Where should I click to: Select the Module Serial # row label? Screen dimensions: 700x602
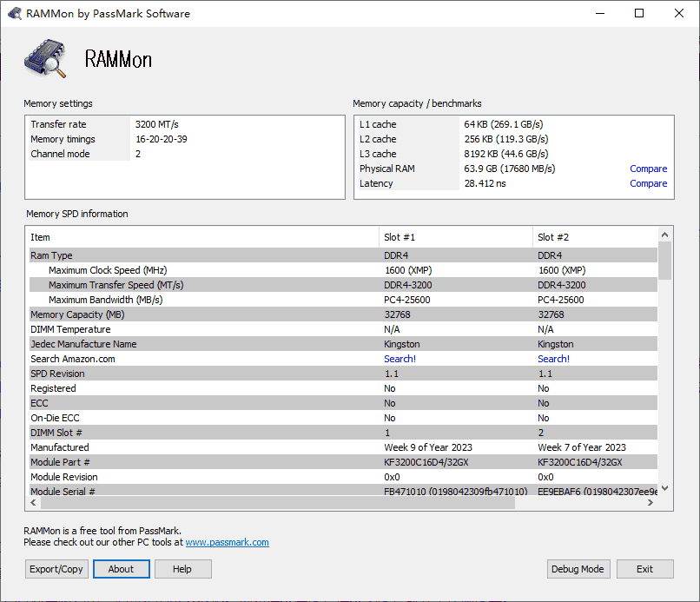click(x=63, y=492)
